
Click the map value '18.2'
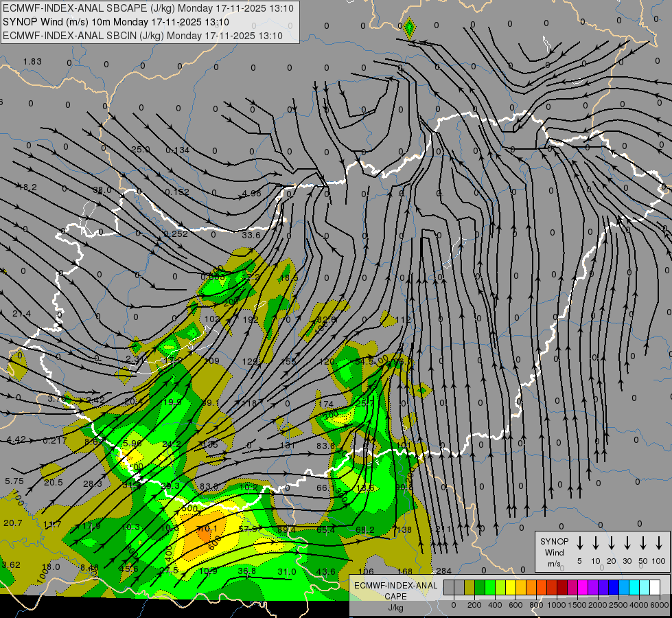coord(27,187)
